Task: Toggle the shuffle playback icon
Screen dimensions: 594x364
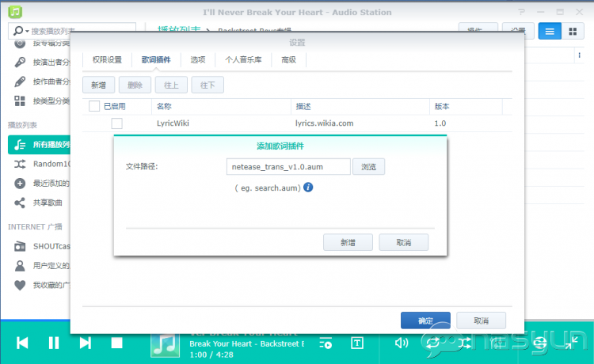Action: pos(465,343)
